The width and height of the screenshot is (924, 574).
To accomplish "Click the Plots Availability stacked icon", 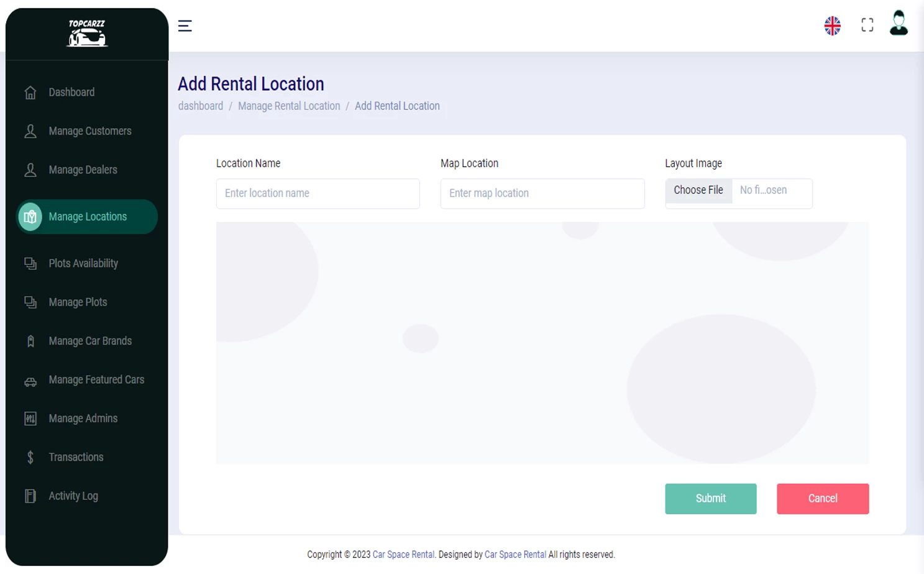I will click(x=30, y=263).
